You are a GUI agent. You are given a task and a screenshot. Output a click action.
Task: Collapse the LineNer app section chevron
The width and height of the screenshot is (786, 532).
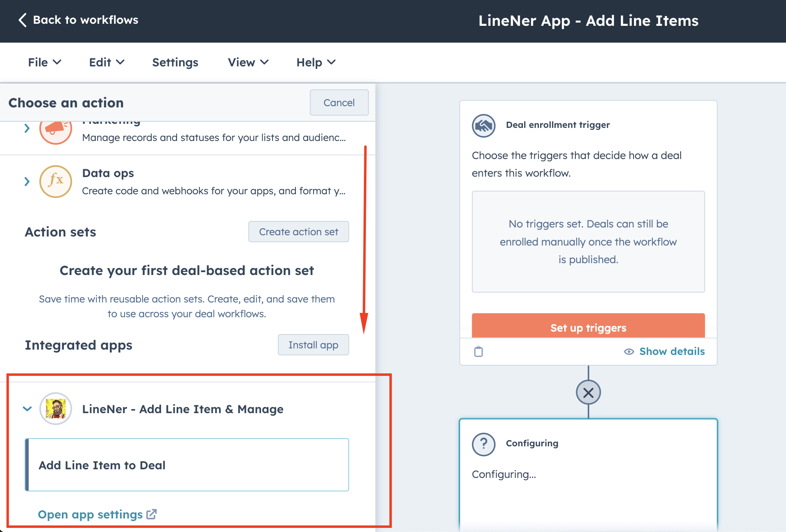point(27,409)
